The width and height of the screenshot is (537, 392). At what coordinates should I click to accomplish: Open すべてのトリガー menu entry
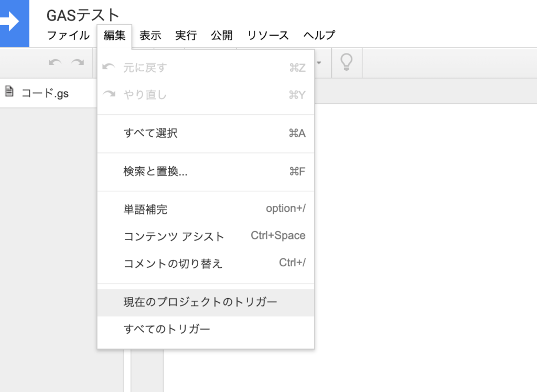coord(206,329)
